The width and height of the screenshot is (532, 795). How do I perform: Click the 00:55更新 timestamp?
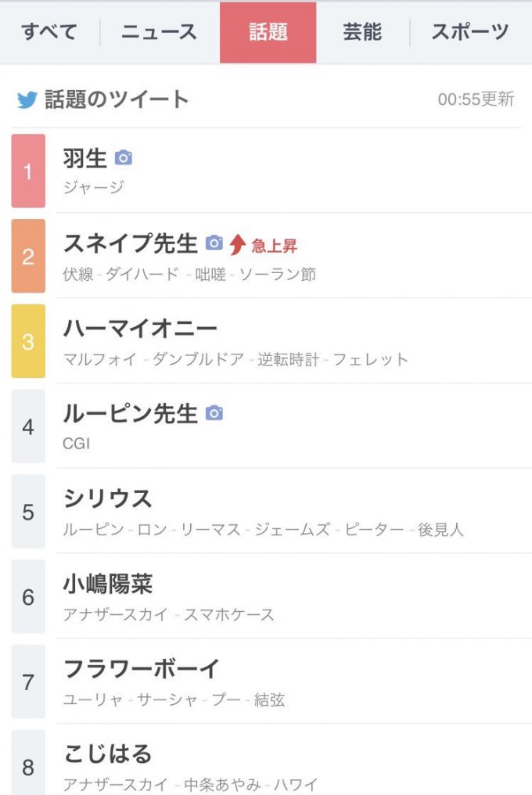(x=476, y=100)
